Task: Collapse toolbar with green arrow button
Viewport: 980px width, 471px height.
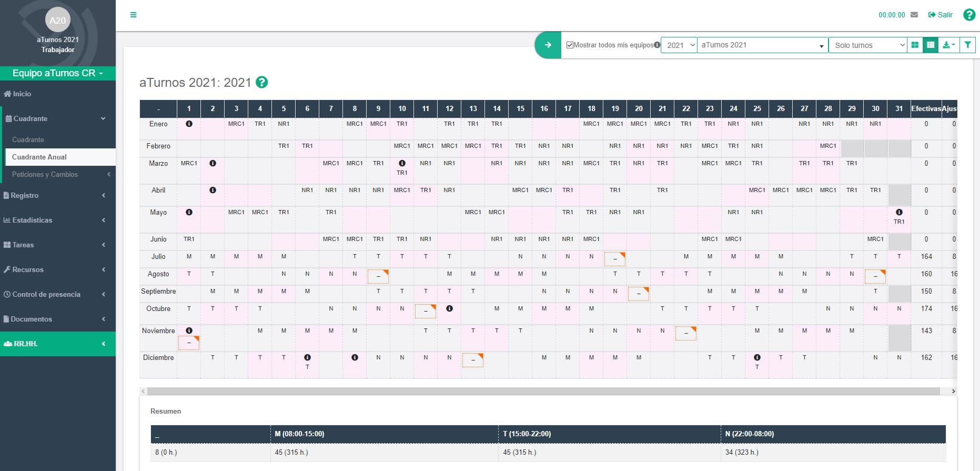Action: tap(548, 45)
